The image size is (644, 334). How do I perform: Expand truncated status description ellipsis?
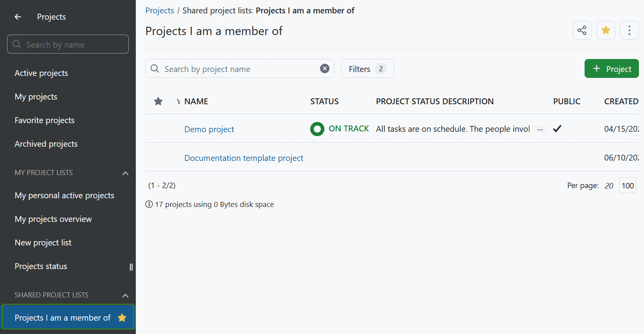tap(540, 129)
